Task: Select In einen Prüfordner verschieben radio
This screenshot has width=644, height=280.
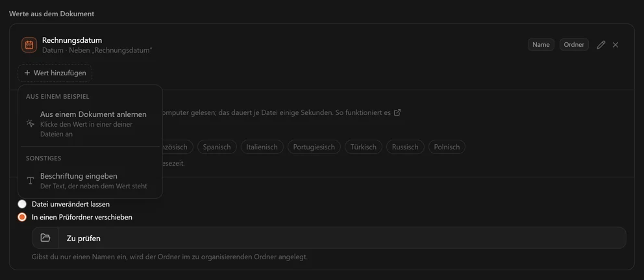Action: coord(75,217)
